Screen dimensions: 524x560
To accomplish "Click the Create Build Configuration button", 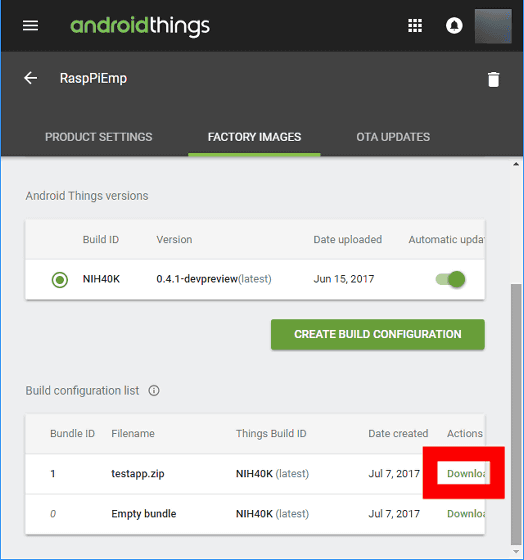I will click(x=378, y=334).
